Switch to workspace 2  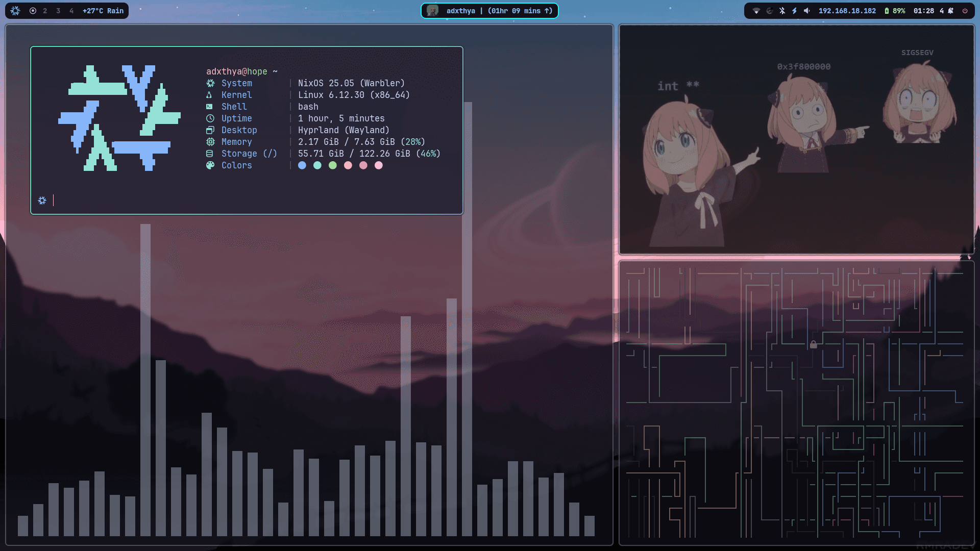(45, 11)
